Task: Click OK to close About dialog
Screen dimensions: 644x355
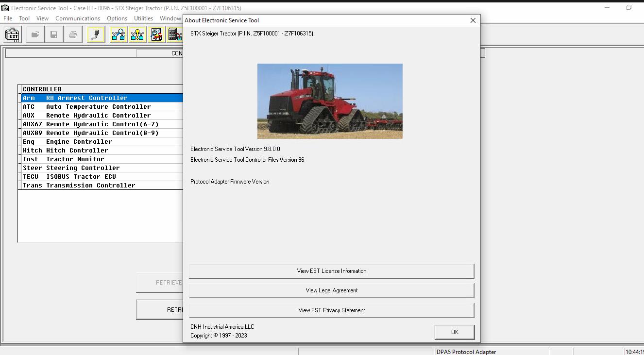Action: coord(455,332)
